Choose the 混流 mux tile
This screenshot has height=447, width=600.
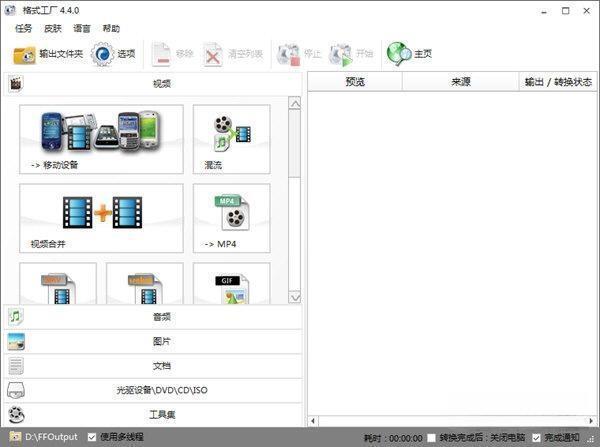point(231,139)
